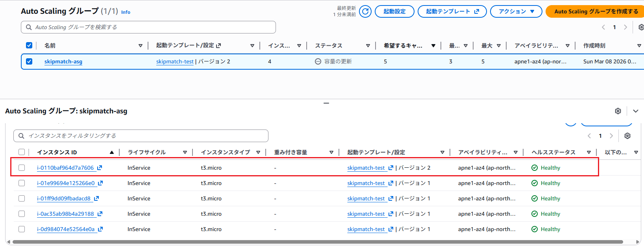Viewport: 644px width, 248px height.
Task: Click the Info link beside Auto Scaling title
Action: tap(126, 12)
